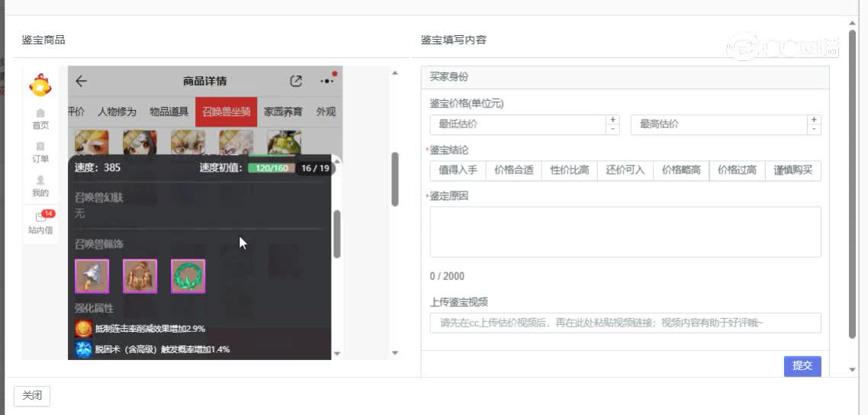Choose 值得入手 conclusion
The height and width of the screenshot is (415, 868).
point(458,170)
